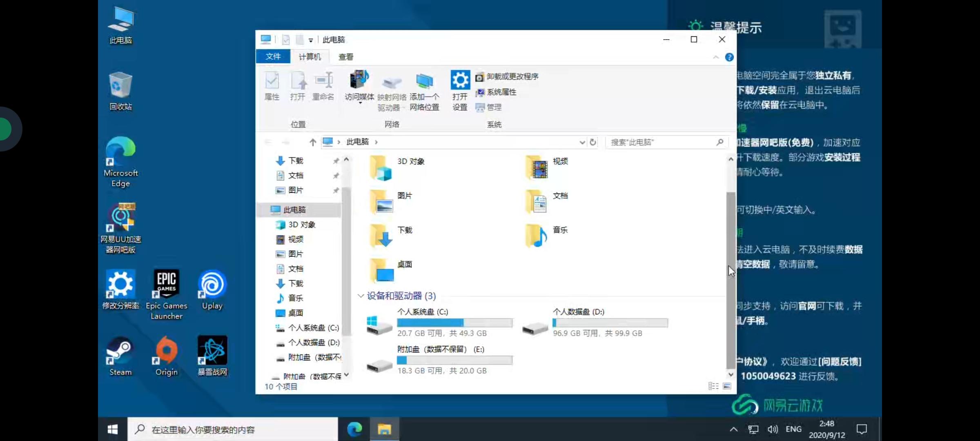The width and height of the screenshot is (980, 441).
Task: Switch to details view icon in status bar
Action: click(713, 386)
